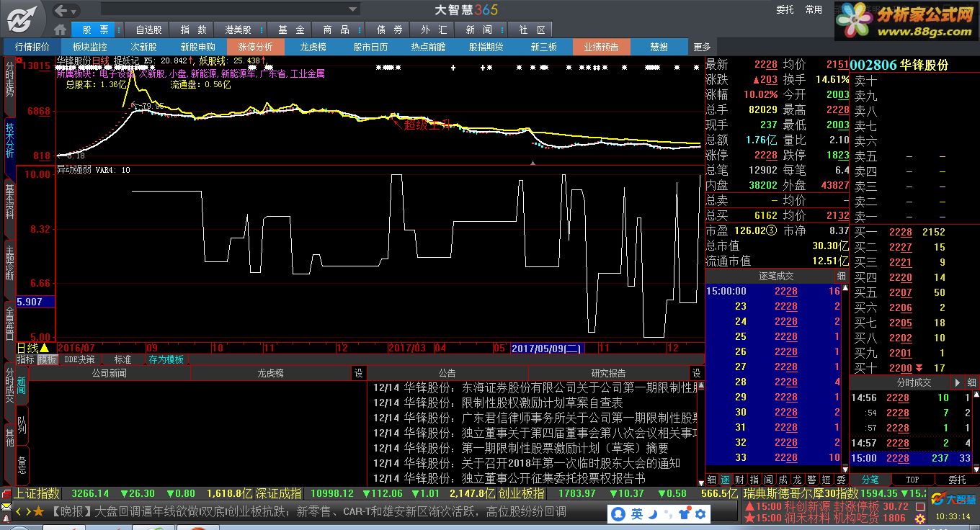Click the 细 button in 逐笔成交 header
This screenshot has height=530, width=980.
point(841,276)
